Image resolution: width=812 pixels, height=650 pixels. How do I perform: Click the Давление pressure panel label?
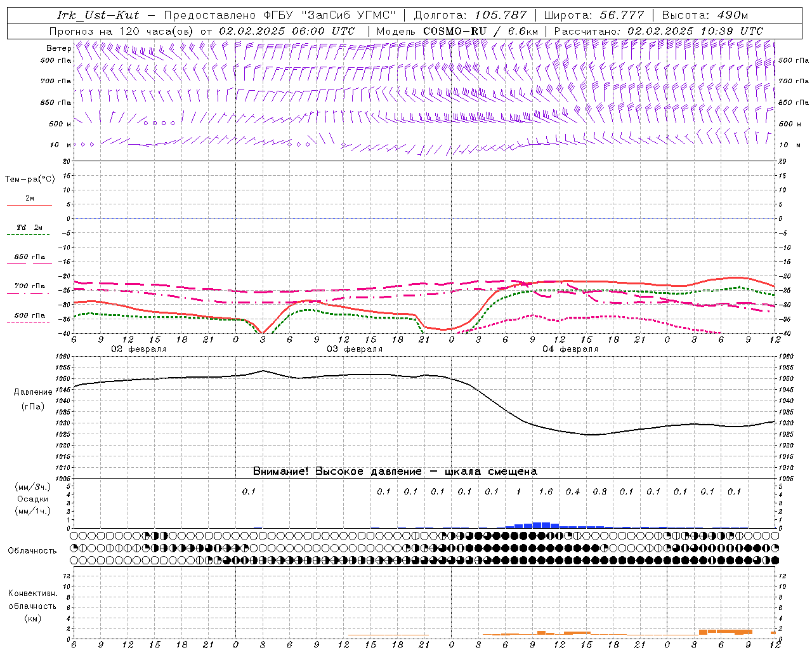point(33,392)
